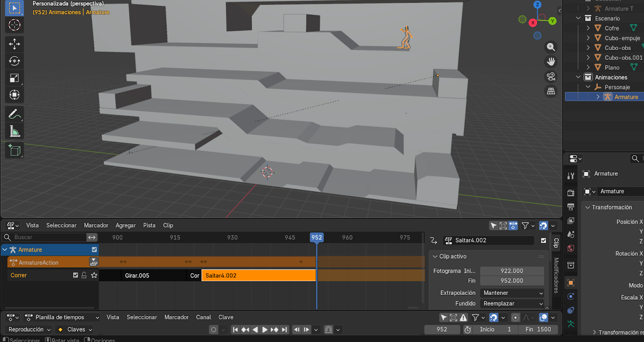Click the Girar.005 strip in the NLA track

click(153, 276)
